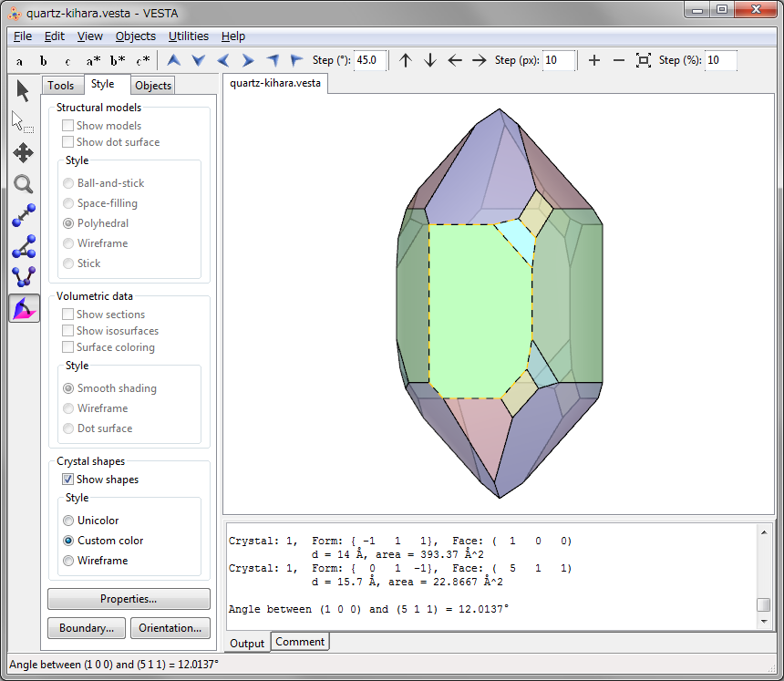Viewport: 784px width, 681px height.
Task: Activate the Magnify zoom tool
Action: pos(24,183)
